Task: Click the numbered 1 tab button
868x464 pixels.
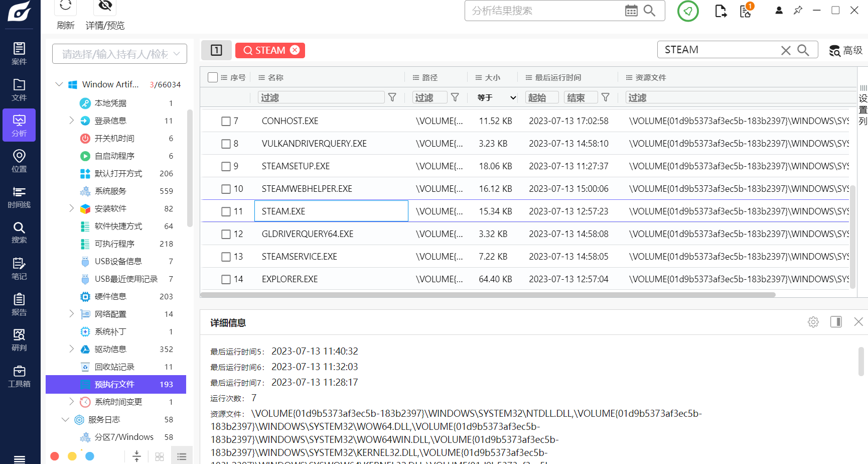Action: [x=216, y=50]
